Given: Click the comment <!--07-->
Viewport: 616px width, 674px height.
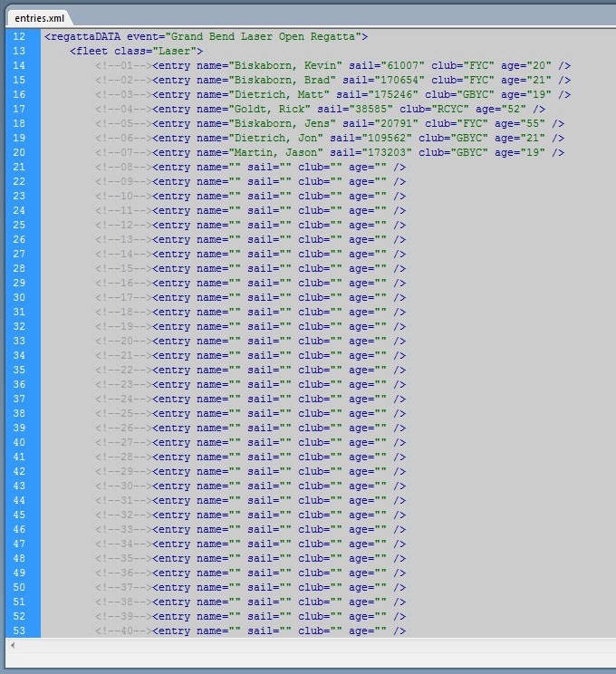Looking at the screenshot, I should pos(124,152).
